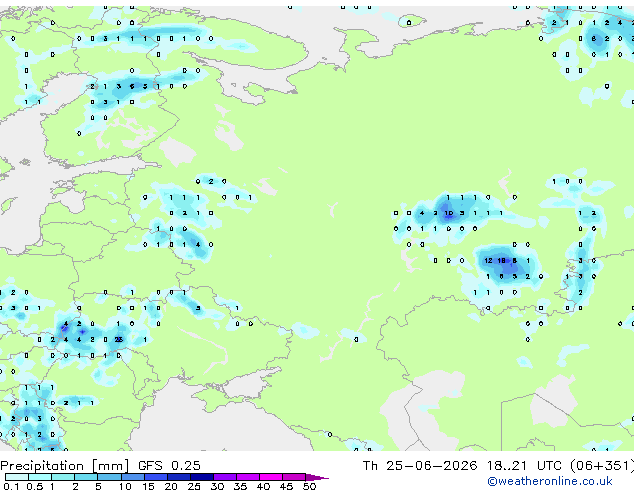Click the legend value '35'
The width and height of the screenshot is (634, 490).
tap(240, 486)
